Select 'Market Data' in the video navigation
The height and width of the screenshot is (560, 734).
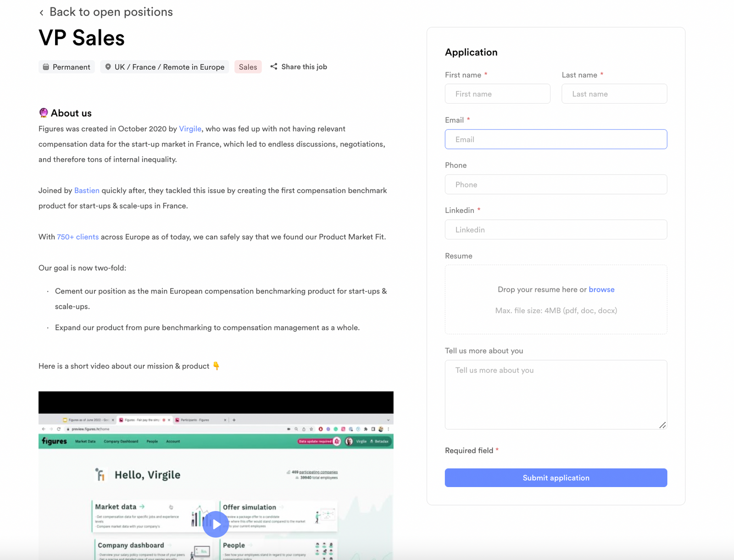click(85, 441)
